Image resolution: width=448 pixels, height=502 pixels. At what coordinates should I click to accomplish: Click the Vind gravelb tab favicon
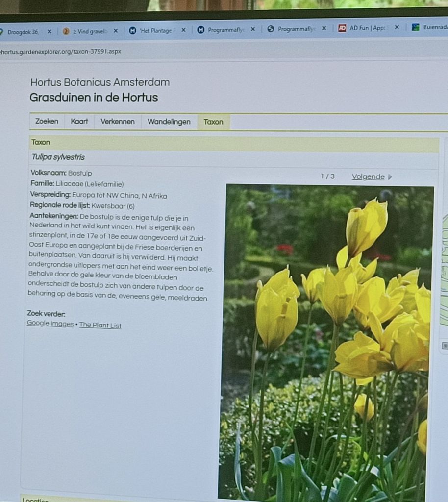pyautogui.click(x=66, y=31)
